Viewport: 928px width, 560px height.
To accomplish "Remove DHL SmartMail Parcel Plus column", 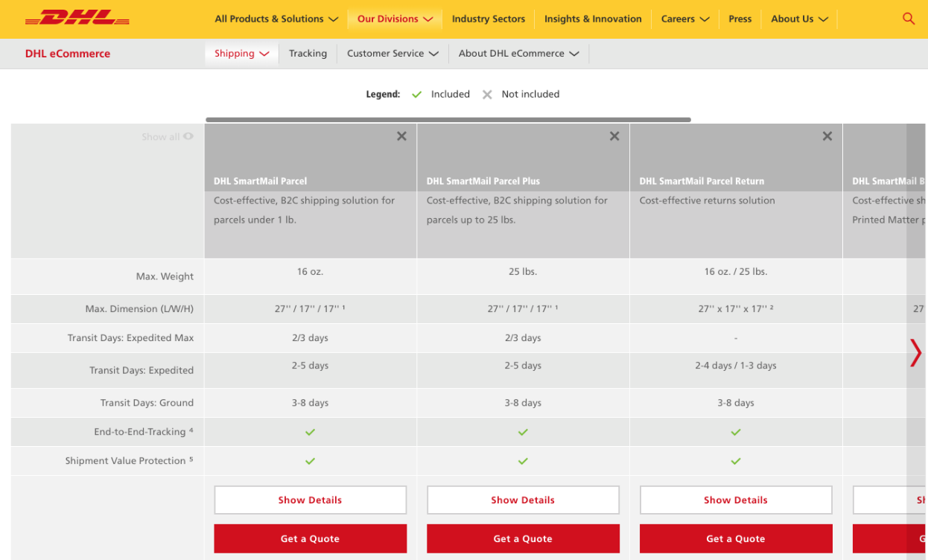I will (x=614, y=136).
